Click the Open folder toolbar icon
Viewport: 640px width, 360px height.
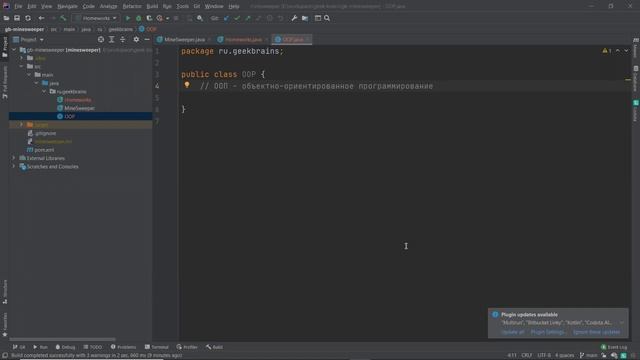[6, 18]
